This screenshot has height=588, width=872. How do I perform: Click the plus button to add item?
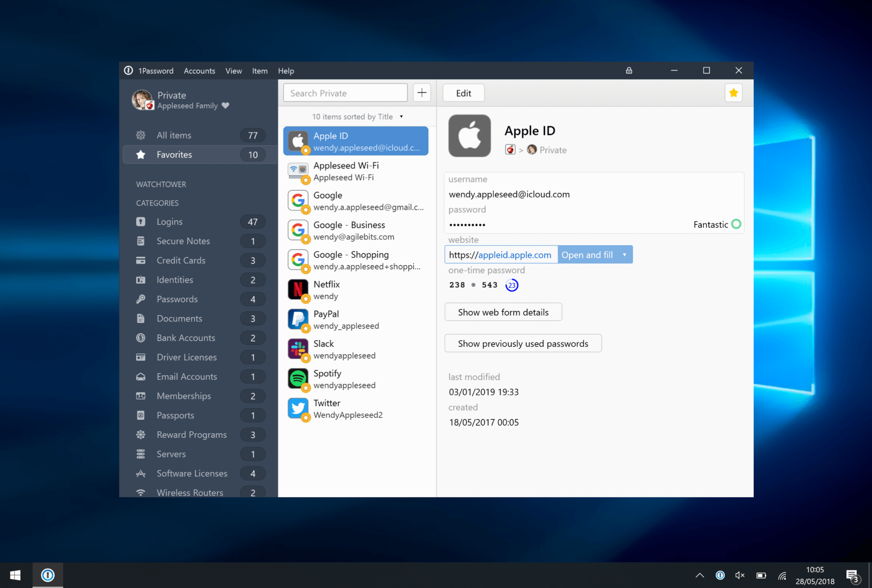pyautogui.click(x=422, y=93)
